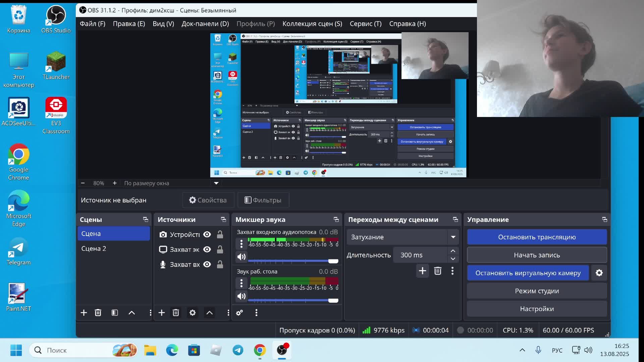This screenshot has height=362, width=644.
Task: Open the scene filters icon in Scenes toolbar
Action: click(115, 313)
